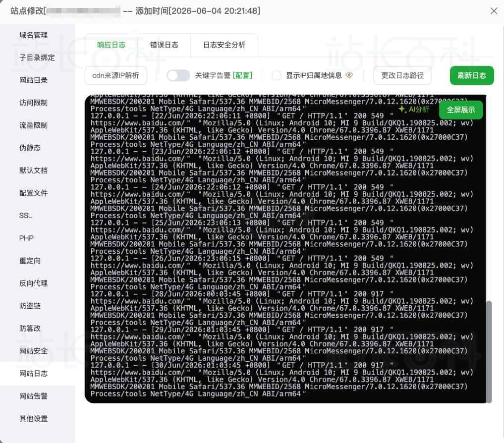Open 反向代理 in the sidebar
The image size is (504, 443).
coord(33,283)
